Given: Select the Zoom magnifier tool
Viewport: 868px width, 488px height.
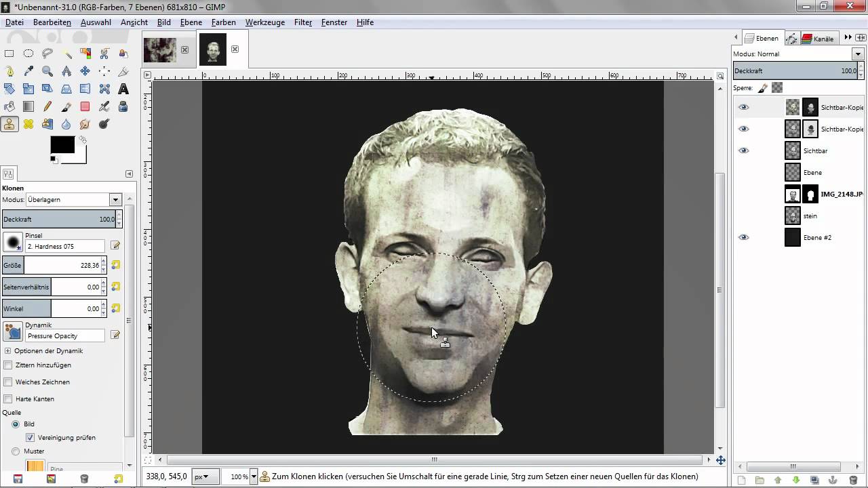Looking at the screenshot, I should [x=47, y=70].
